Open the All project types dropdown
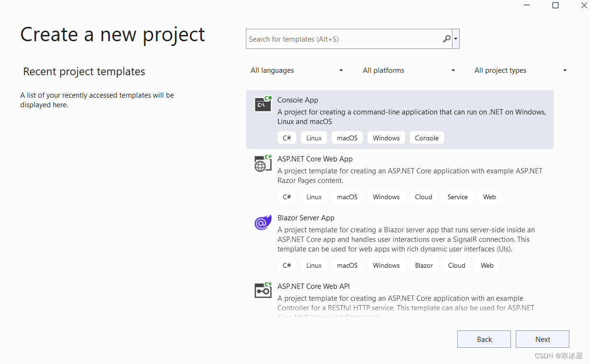This screenshot has height=364, width=590. point(520,70)
